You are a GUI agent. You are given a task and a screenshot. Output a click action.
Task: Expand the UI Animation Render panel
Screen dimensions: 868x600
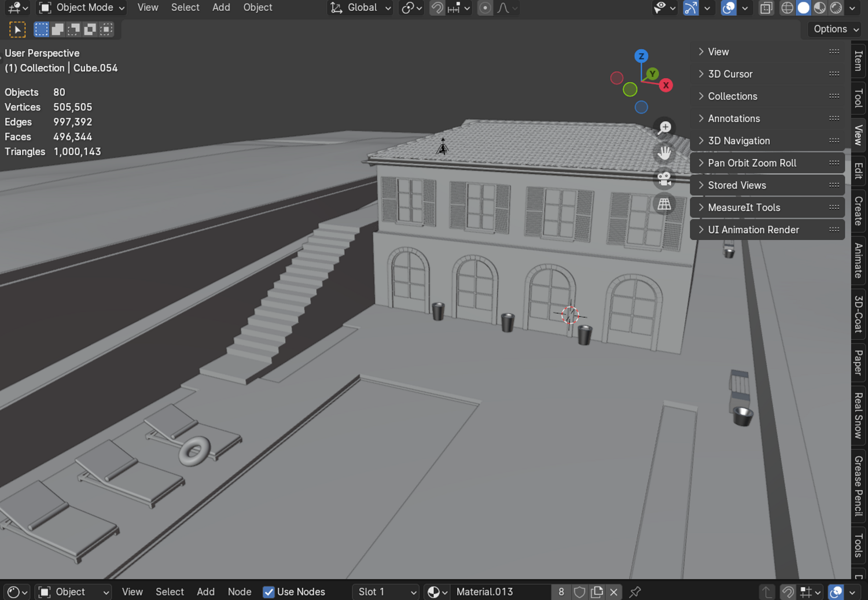[x=767, y=230]
